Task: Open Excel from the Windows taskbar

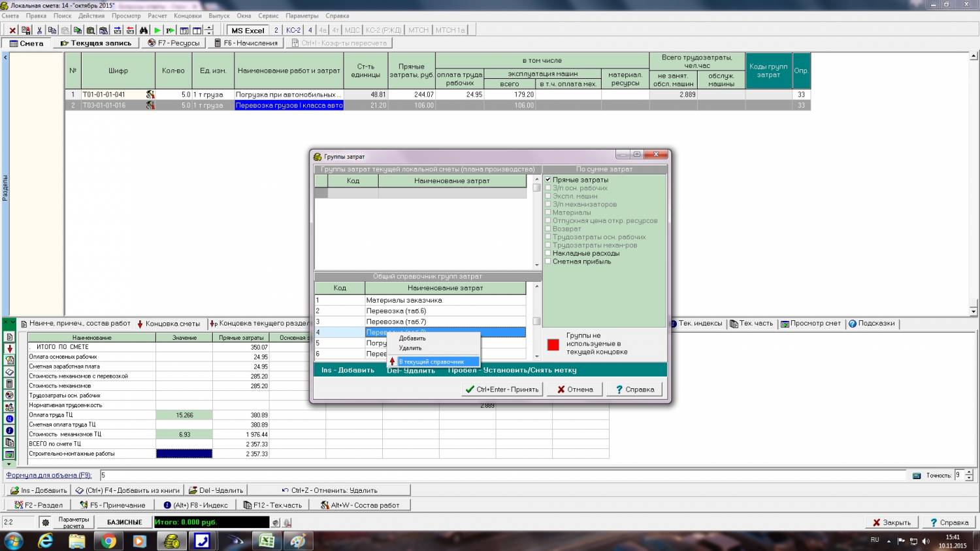Action: click(266, 541)
